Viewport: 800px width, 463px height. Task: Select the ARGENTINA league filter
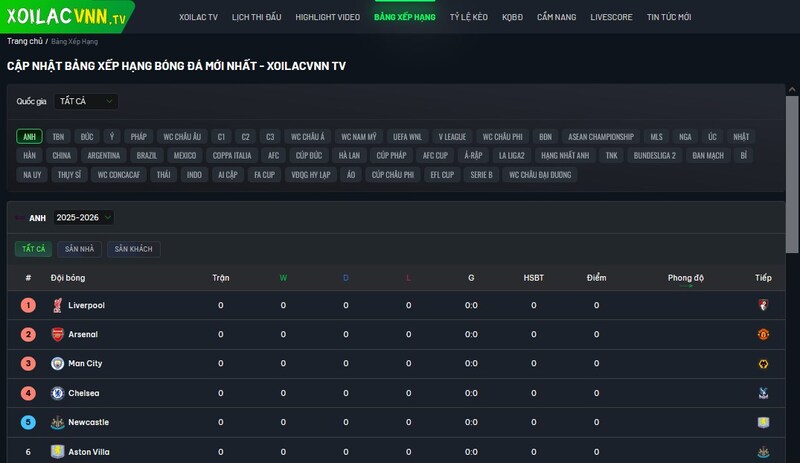click(104, 155)
